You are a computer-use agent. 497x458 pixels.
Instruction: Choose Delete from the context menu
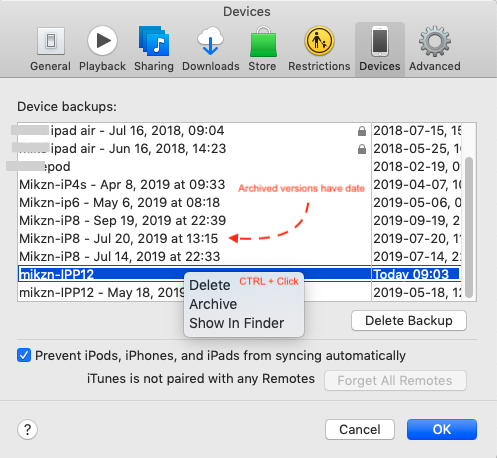(210, 285)
